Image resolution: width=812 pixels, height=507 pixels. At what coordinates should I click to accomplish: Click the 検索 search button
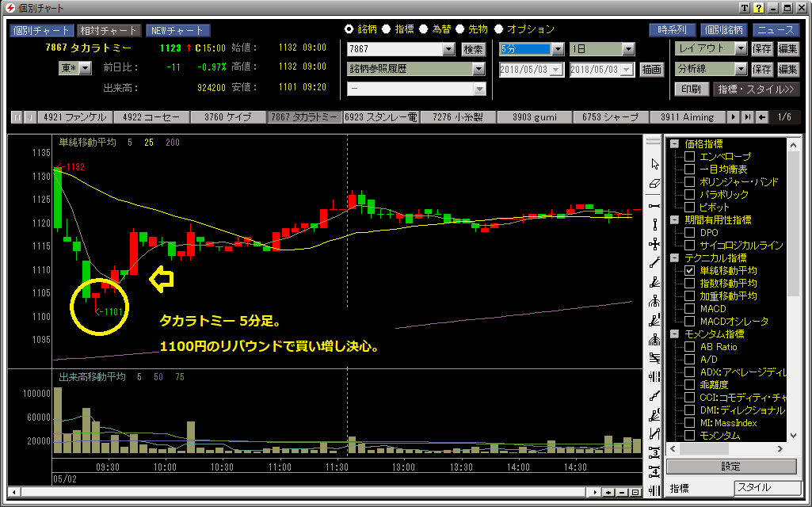[473, 49]
